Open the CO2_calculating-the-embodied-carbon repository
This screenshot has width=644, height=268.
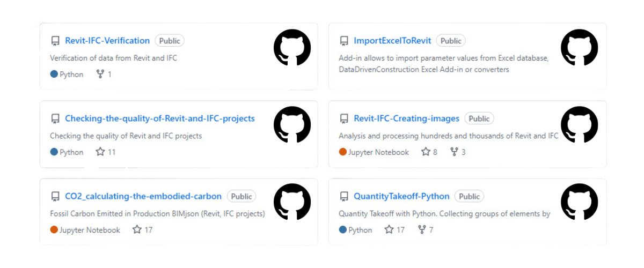pyautogui.click(x=143, y=196)
